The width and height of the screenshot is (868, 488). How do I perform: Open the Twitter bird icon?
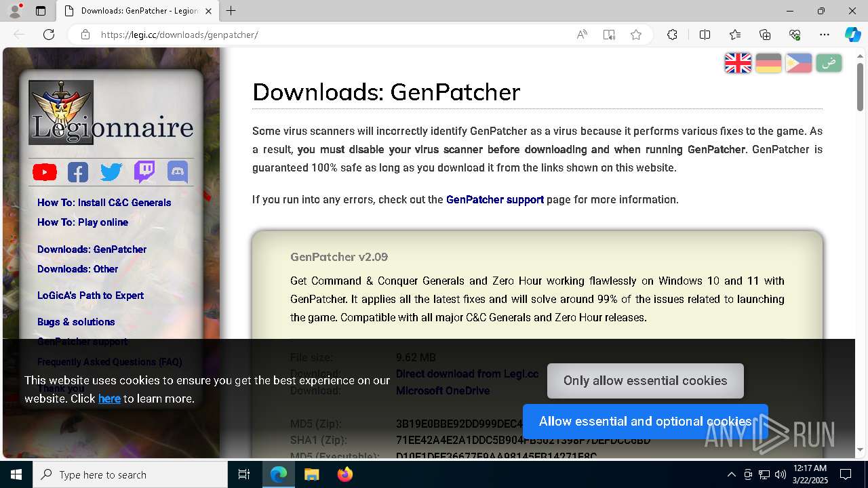coord(111,172)
